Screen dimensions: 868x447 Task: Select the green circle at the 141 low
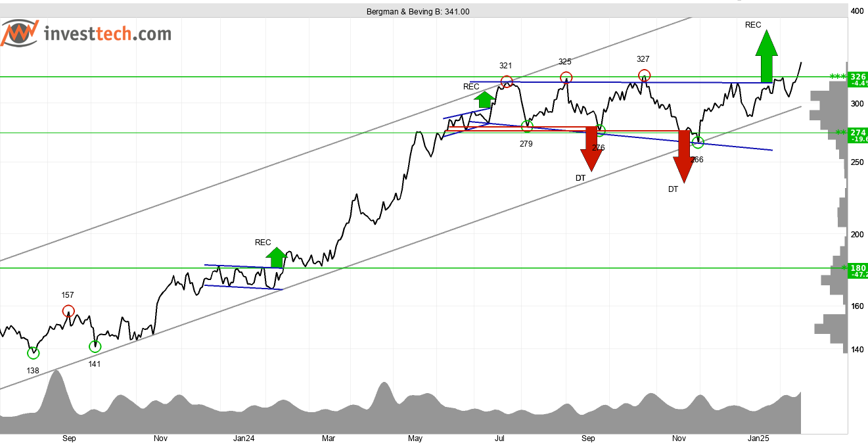95,346
